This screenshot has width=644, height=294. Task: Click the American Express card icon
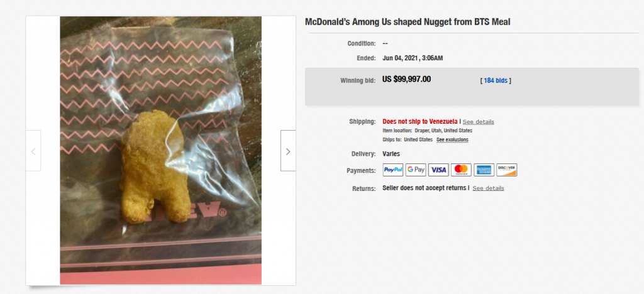484,170
